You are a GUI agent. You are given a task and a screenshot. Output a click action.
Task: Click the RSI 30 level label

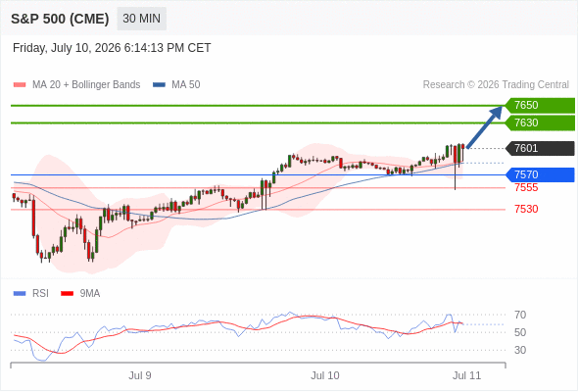pyautogui.click(x=520, y=350)
